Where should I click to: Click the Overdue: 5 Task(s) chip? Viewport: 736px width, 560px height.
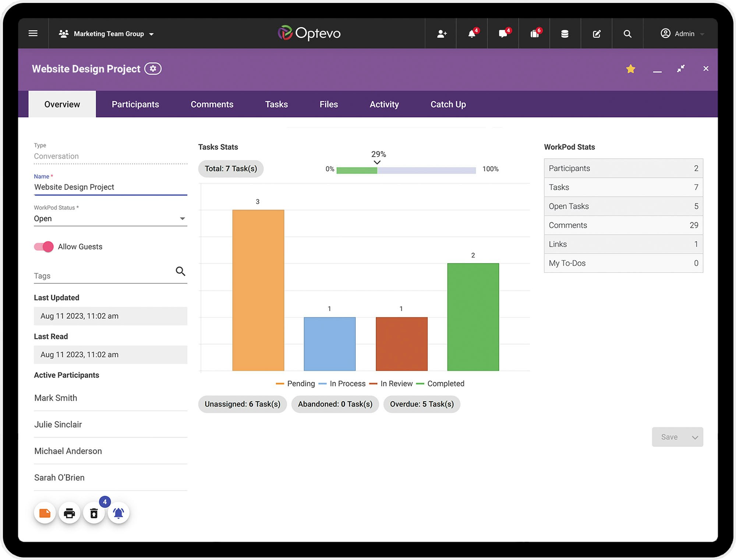(421, 404)
